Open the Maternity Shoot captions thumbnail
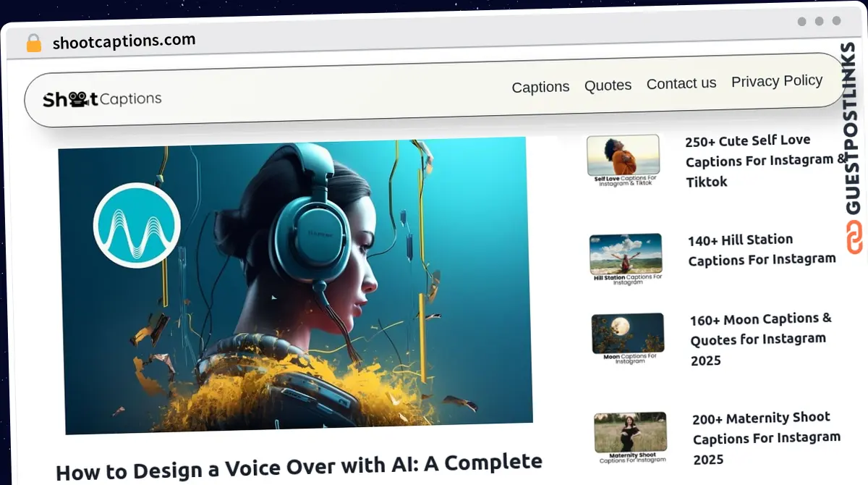 [631, 437]
